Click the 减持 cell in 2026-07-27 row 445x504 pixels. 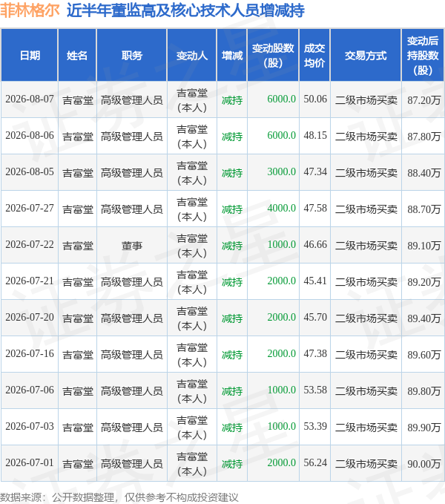pyautogui.click(x=232, y=209)
